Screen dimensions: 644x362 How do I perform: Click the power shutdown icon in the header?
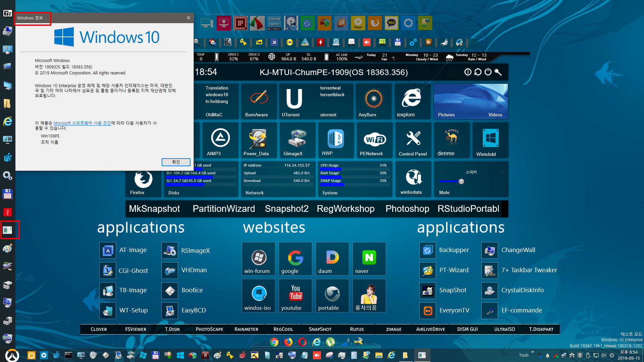coord(488,72)
